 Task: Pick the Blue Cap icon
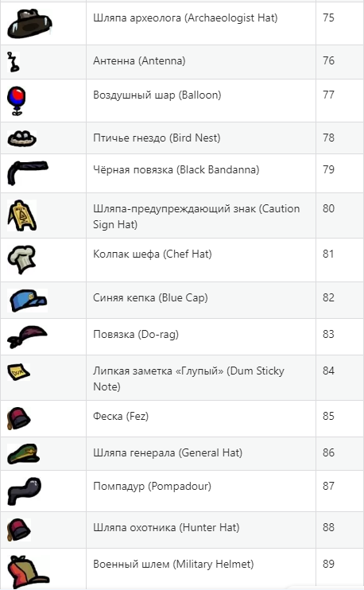click(27, 301)
